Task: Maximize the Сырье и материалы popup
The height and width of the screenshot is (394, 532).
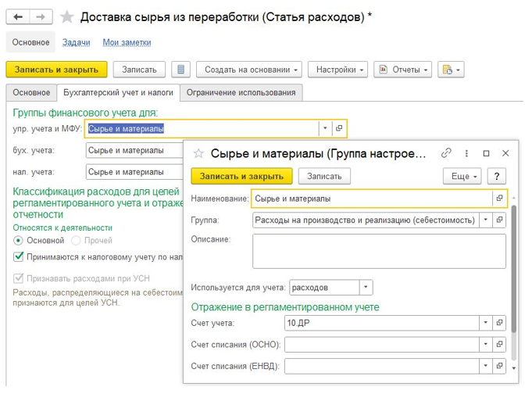Action: click(486, 153)
